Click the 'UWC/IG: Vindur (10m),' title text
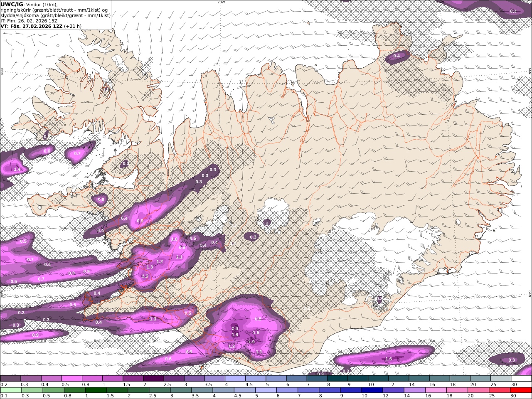 coord(30,5)
